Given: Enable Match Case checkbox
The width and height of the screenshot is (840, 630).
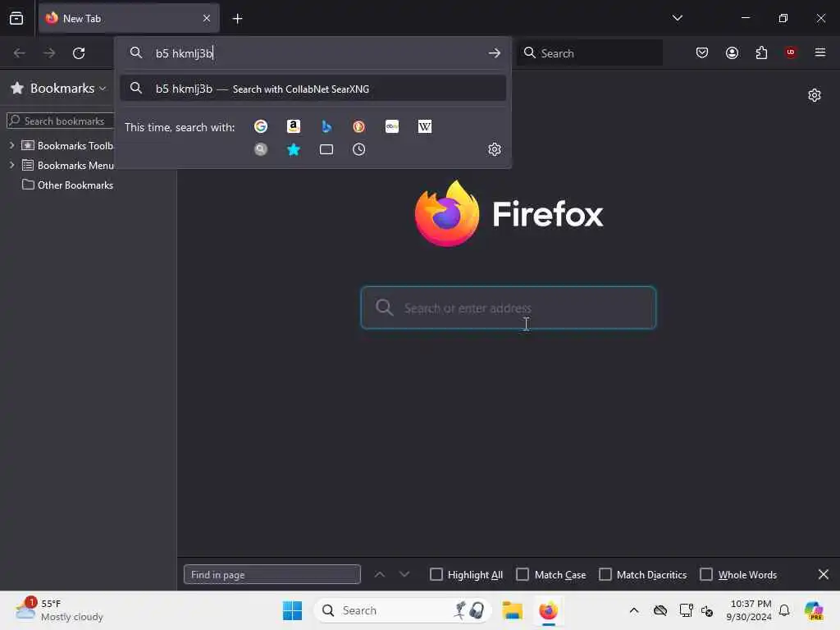Looking at the screenshot, I should tap(523, 574).
